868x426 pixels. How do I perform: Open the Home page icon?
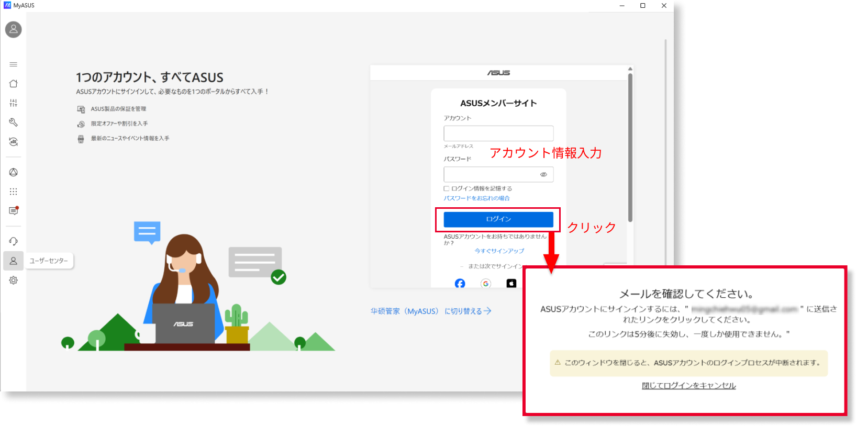(x=14, y=84)
